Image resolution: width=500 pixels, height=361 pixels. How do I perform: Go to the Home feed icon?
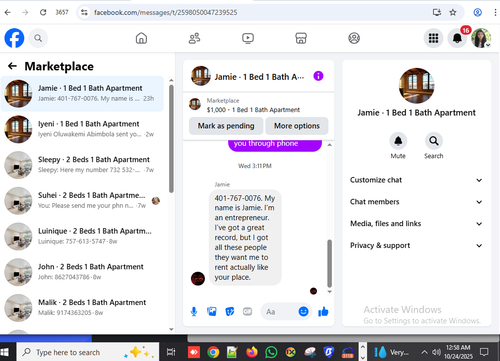[x=141, y=38]
